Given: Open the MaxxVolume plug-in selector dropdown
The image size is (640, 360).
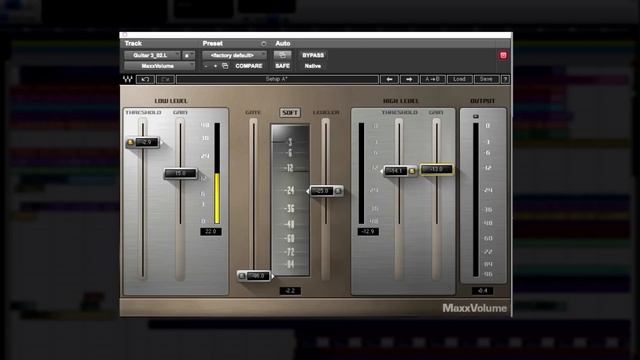Looking at the screenshot, I should [x=159, y=66].
